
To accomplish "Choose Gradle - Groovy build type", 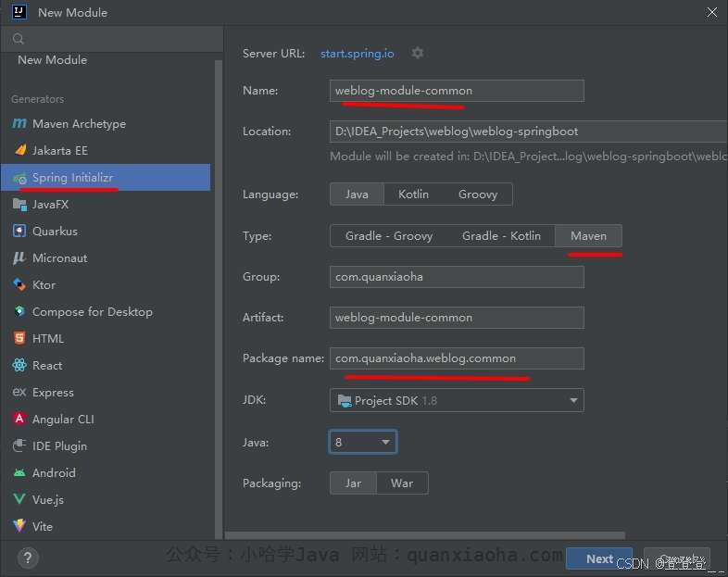I will [389, 236].
